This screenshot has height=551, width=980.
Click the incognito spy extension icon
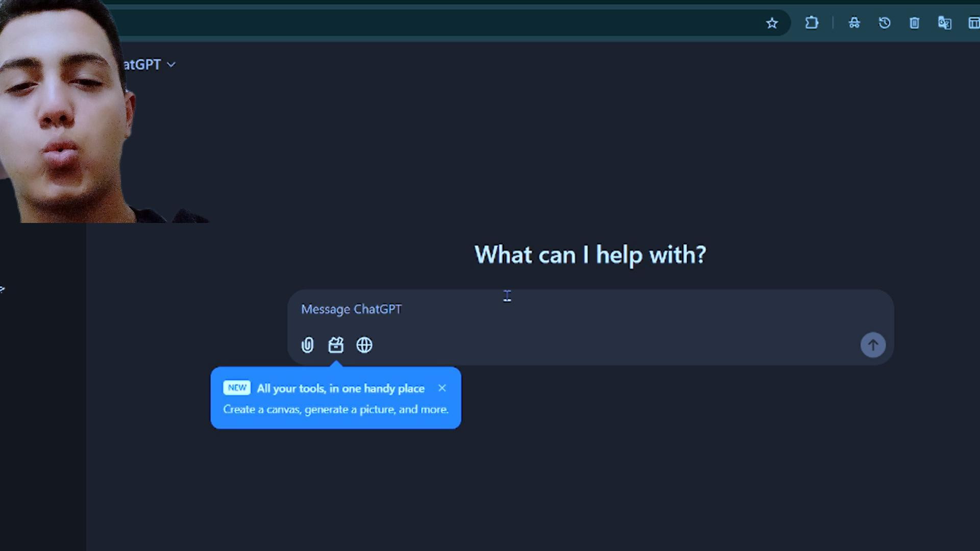coord(854,23)
